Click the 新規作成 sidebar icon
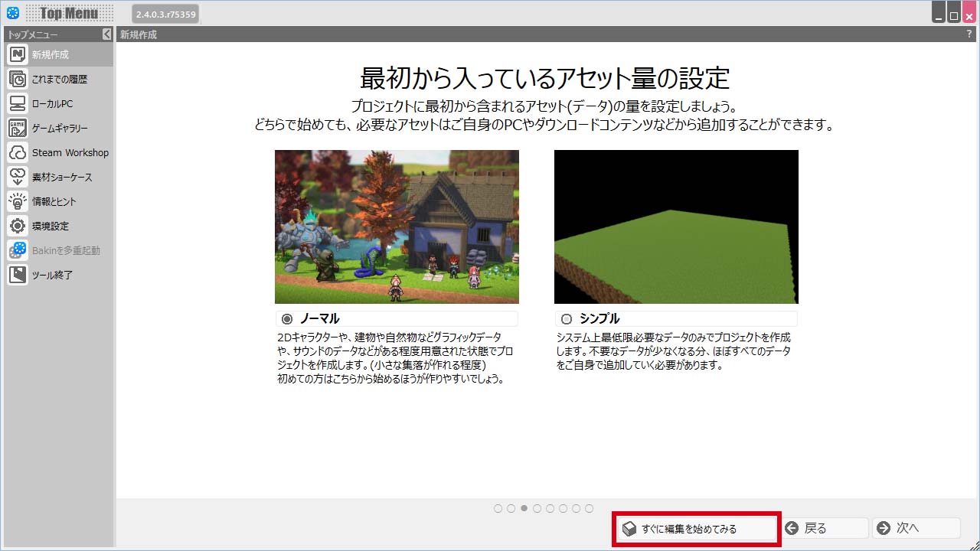 pyautogui.click(x=18, y=54)
